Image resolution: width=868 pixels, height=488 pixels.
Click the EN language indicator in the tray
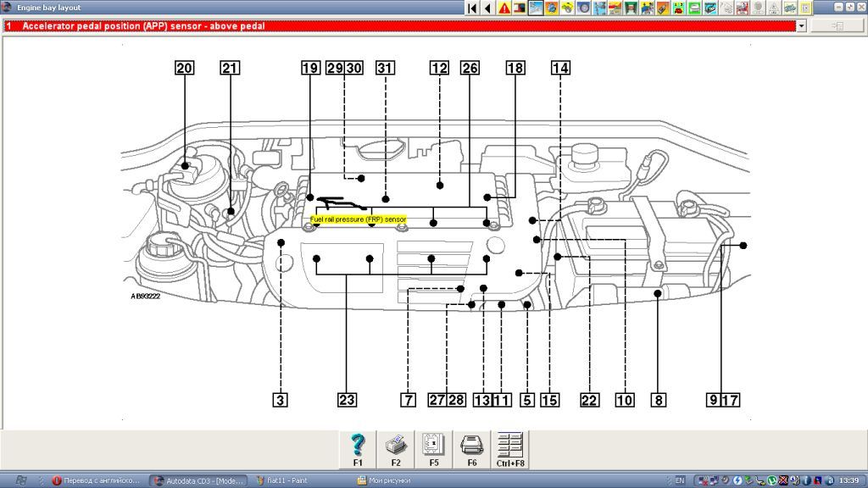pos(680,480)
